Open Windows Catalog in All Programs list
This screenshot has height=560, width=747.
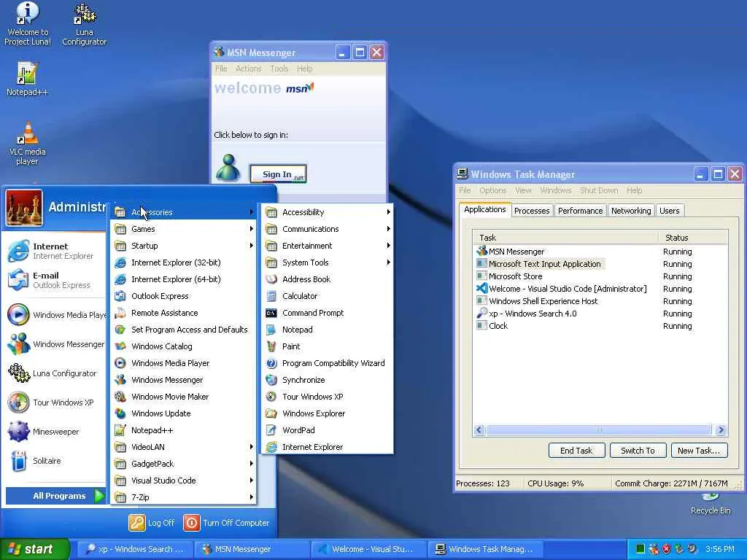[x=183, y=346]
